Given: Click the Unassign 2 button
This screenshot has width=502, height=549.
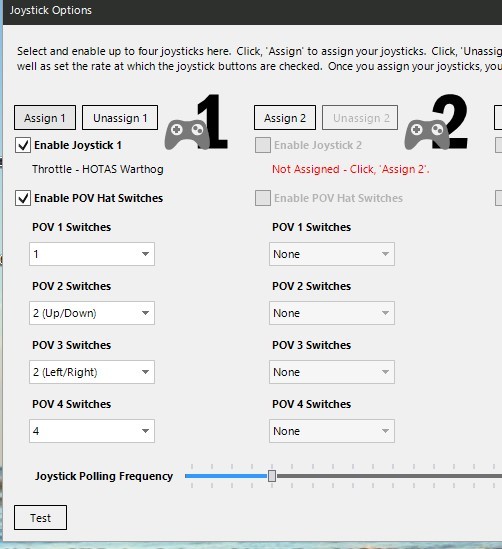Looking at the screenshot, I should pos(360,118).
